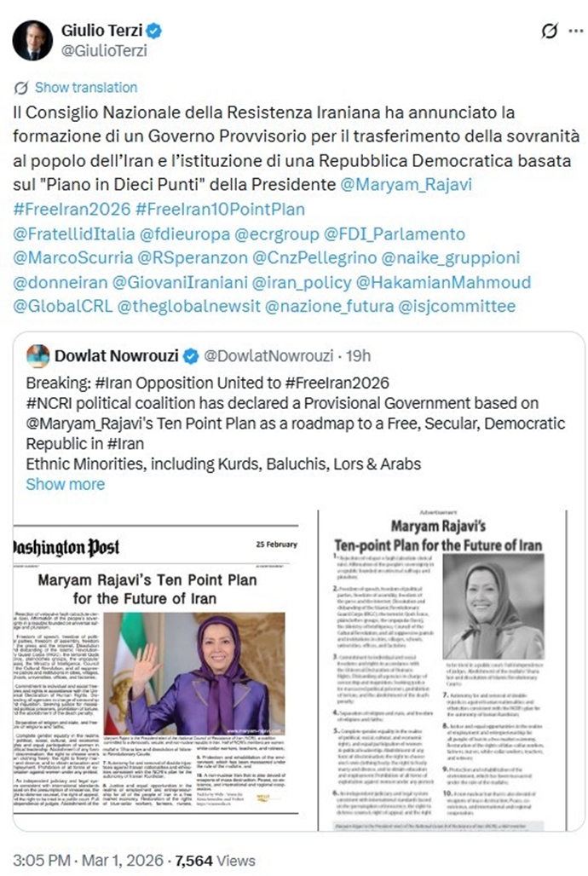Image resolution: width=588 pixels, height=876 pixels.
Task: Click the @GiulioTerzi handle
Action: pyautogui.click(x=104, y=51)
